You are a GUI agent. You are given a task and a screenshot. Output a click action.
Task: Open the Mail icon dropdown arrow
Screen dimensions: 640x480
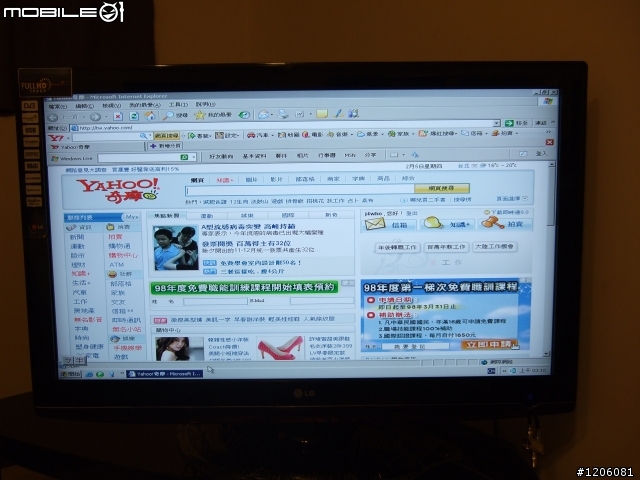point(272,115)
